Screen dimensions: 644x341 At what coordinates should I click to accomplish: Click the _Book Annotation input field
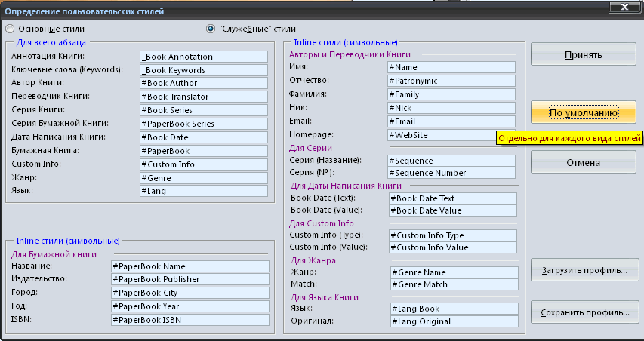coord(204,57)
